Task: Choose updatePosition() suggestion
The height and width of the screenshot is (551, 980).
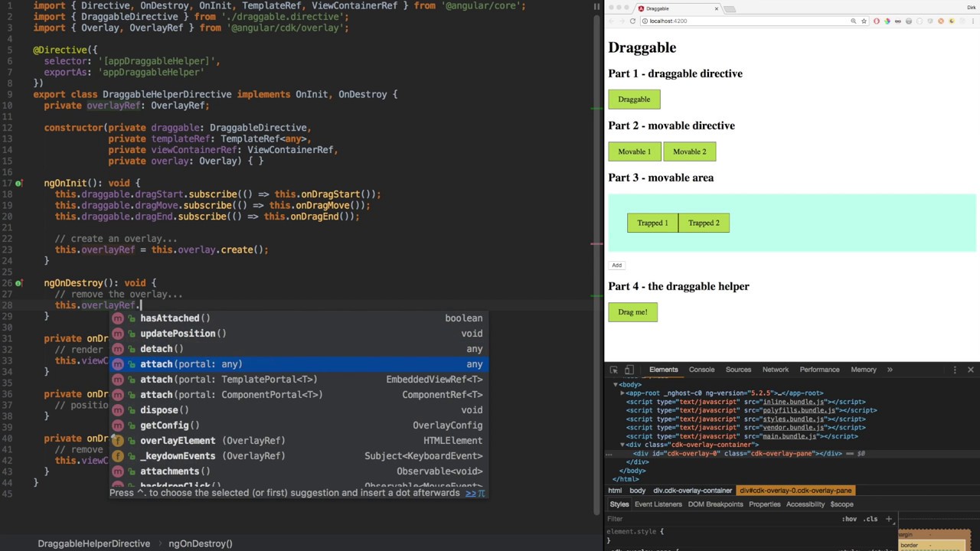Action: [298, 334]
